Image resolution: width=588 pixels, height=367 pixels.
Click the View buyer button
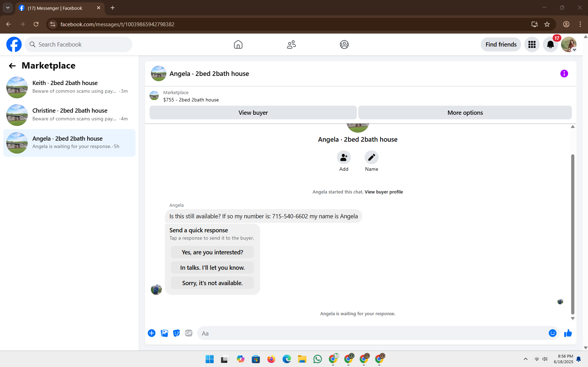253,113
